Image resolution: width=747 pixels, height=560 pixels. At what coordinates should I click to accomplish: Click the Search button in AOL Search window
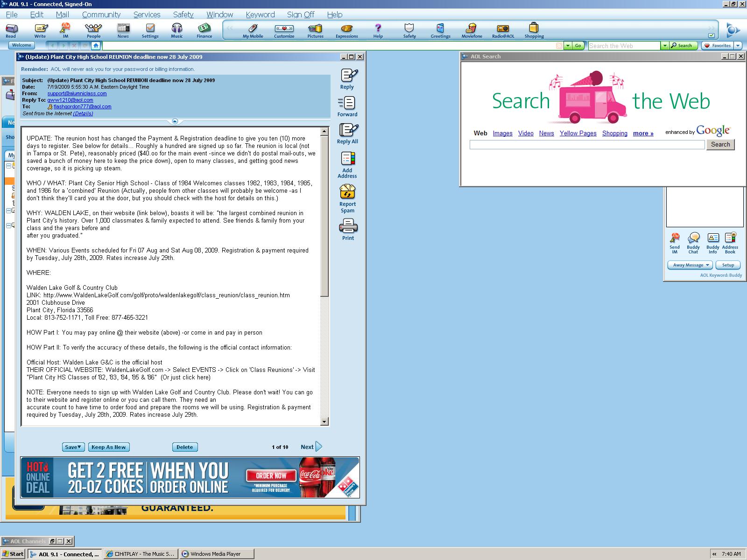point(720,145)
